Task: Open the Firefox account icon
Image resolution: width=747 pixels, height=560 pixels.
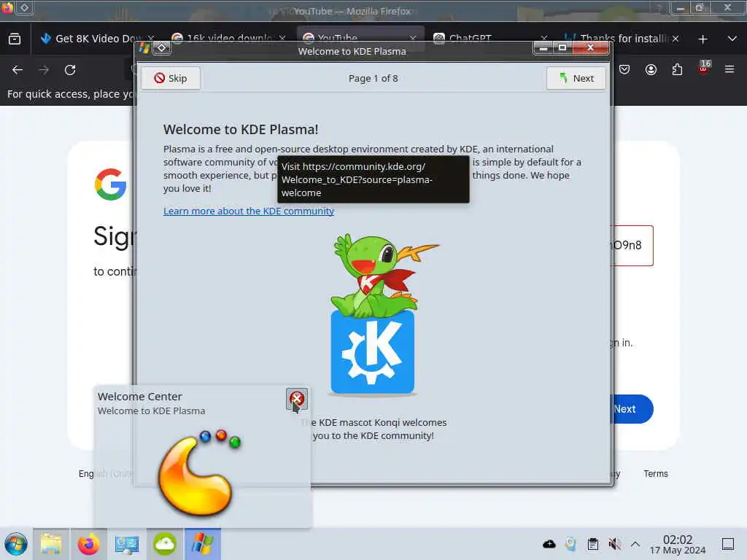Action: coord(651,70)
